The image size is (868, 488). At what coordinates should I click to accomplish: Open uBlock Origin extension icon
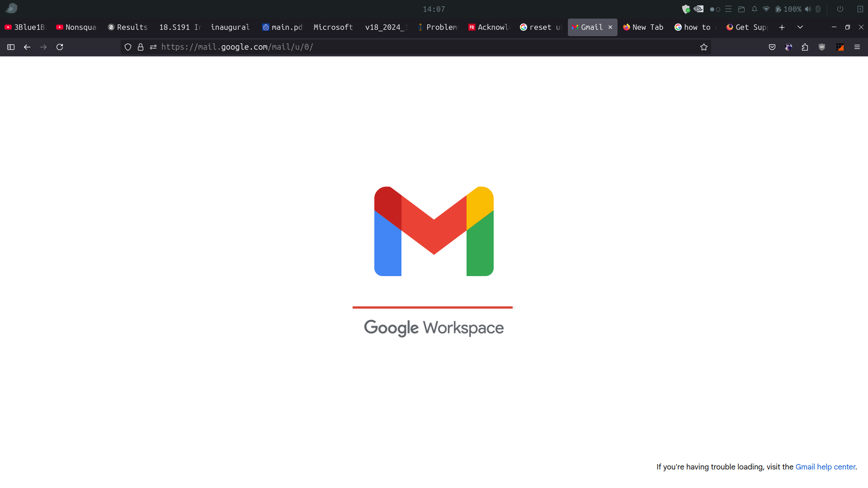[x=822, y=47]
